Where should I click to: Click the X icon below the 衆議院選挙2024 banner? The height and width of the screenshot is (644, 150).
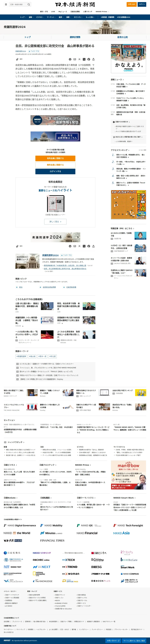[84, 246]
